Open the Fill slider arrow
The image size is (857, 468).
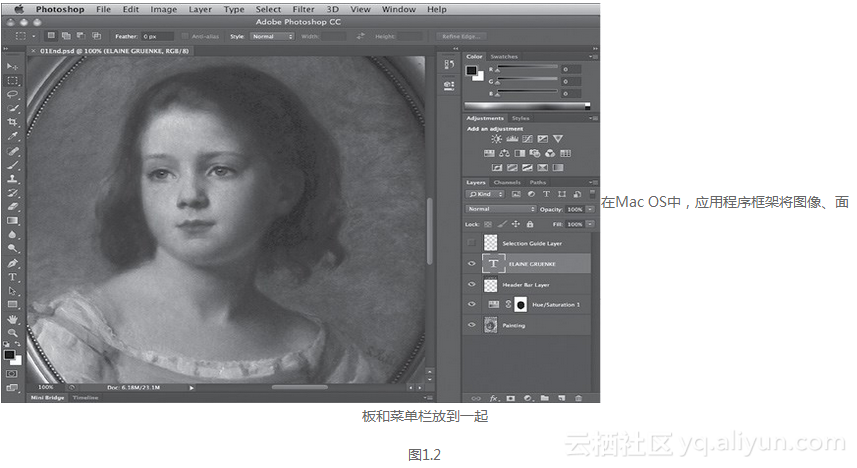pyautogui.click(x=590, y=224)
